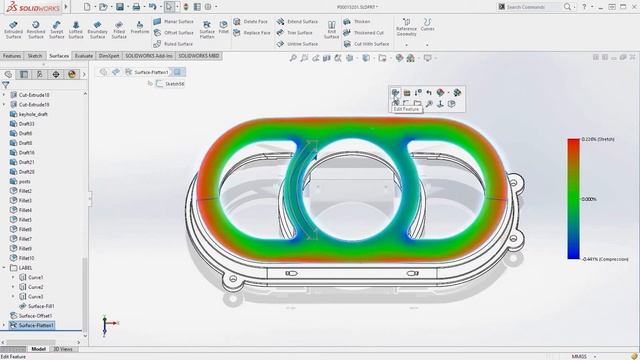The height and width of the screenshot is (360, 640).
Task: Switch to the Features tab
Action: [12, 56]
